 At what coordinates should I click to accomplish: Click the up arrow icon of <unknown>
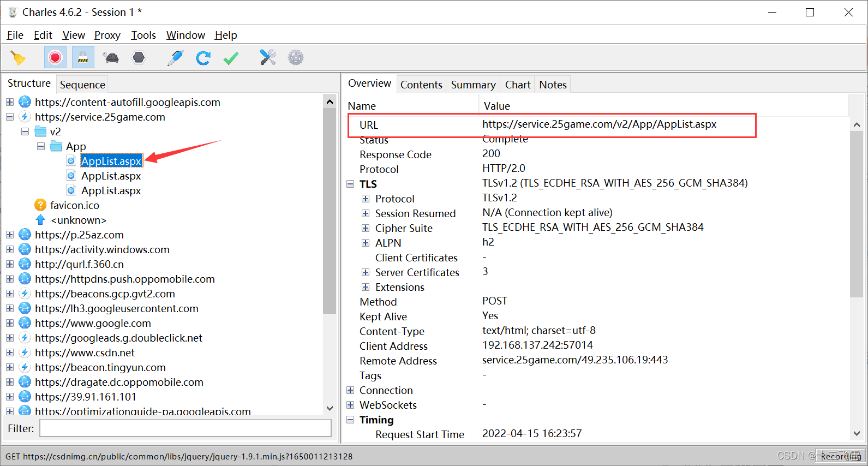point(40,220)
